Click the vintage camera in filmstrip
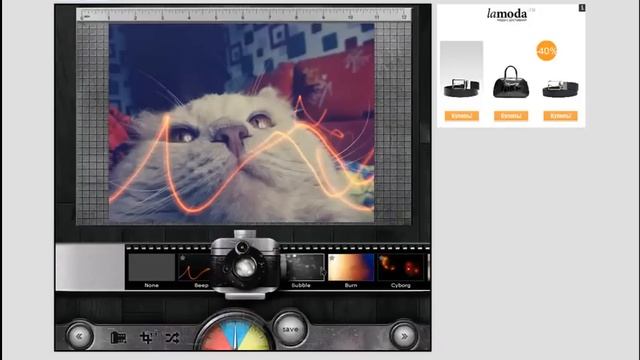Screen dimensions: 640x360 pyautogui.click(x=245, y=264)
